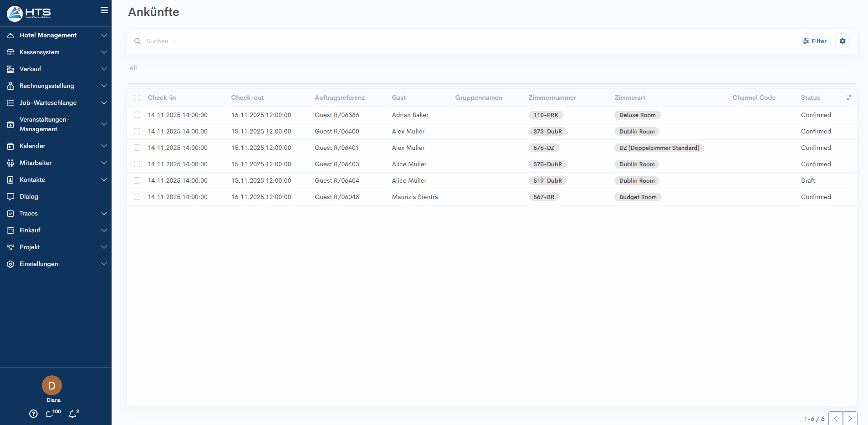This screenshot has width=868, height=425.
Task: Click the help question mark icon
Action: [33, 414]
